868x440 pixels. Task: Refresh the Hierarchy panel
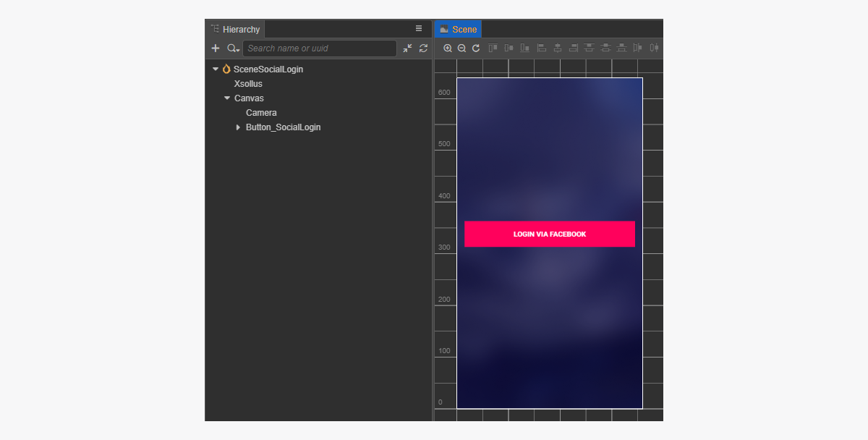pos(424,48)
